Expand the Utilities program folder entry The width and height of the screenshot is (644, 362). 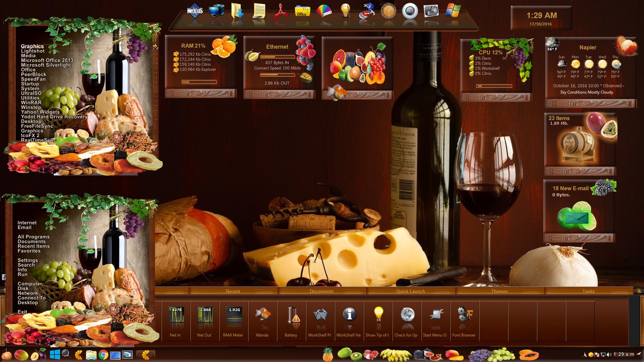click(x=30, y=98)
